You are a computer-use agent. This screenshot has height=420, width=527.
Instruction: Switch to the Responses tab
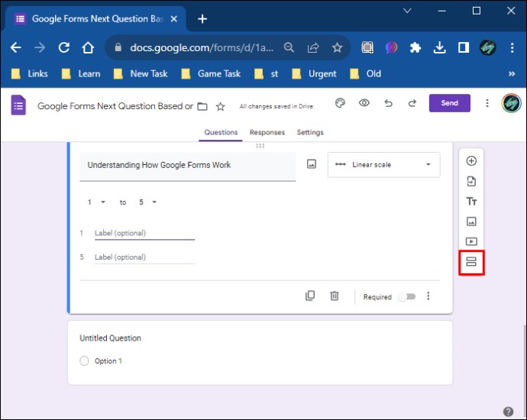coord(267,132)
